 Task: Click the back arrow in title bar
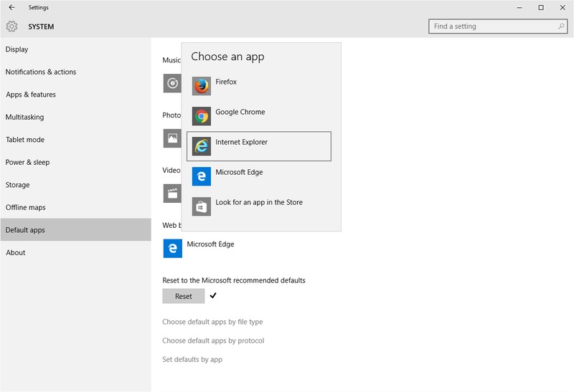[11, 7]
